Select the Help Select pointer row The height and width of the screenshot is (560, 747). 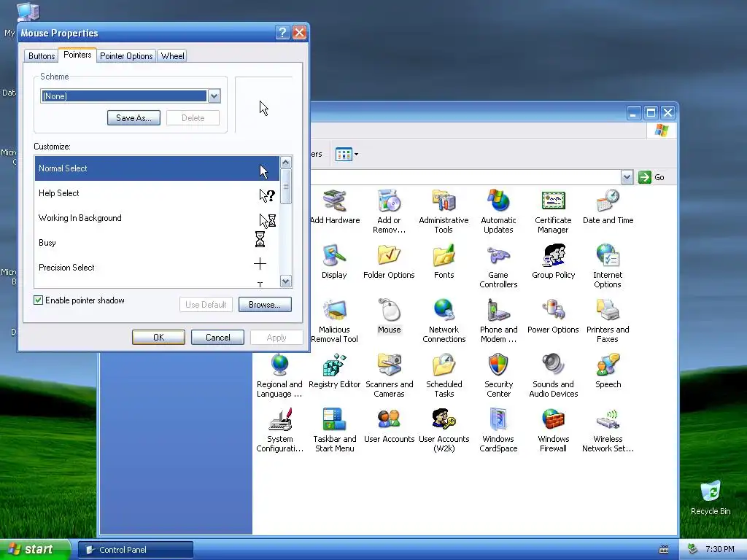[x=157, y=193]
